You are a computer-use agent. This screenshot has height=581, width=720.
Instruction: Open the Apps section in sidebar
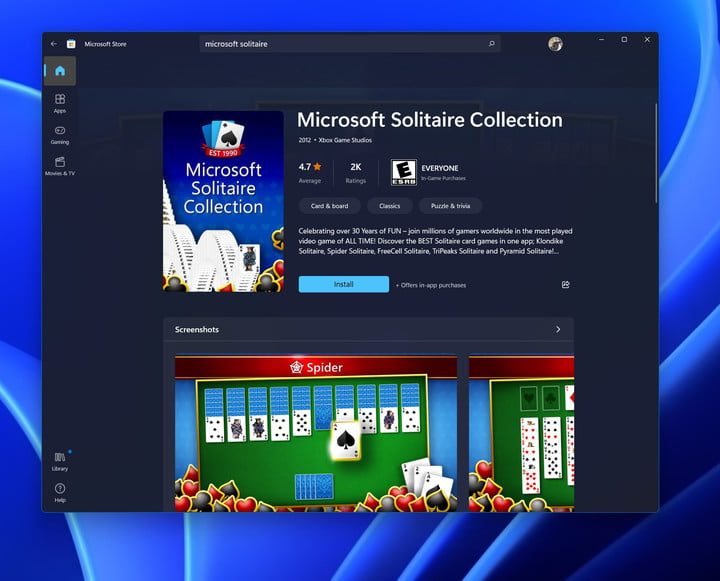[60, 103]
